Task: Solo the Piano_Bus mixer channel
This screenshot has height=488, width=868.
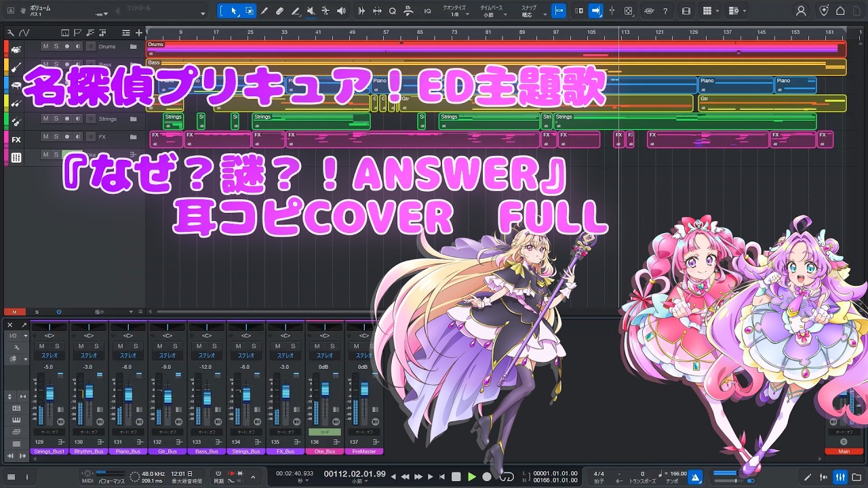Action: (x=136, y=346)
